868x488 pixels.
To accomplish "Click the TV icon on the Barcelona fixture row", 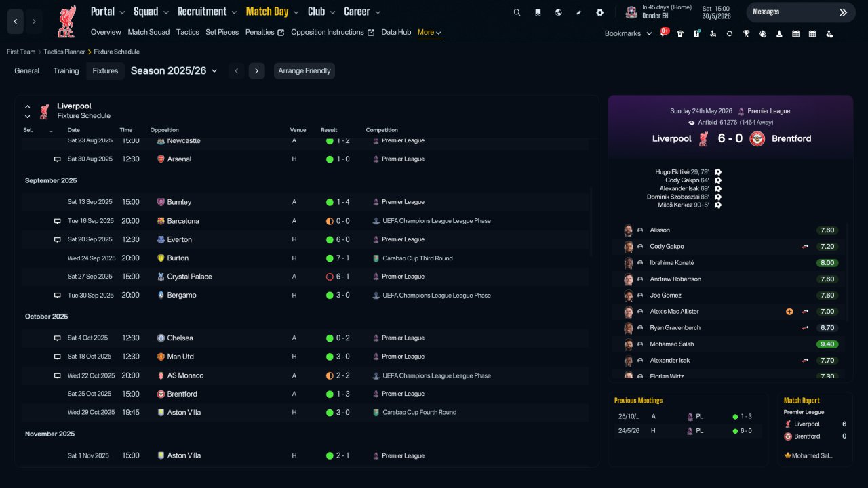I will (58, 221).
